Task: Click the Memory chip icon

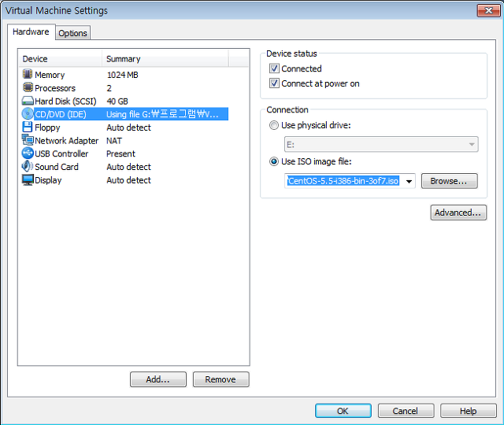Action: pos(28,74)
